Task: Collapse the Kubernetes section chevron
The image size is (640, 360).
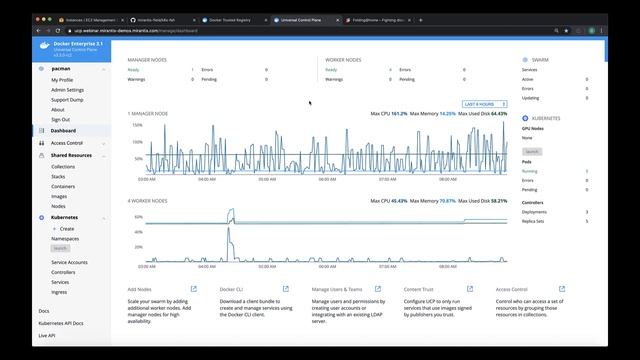Action: click(104, 218)
